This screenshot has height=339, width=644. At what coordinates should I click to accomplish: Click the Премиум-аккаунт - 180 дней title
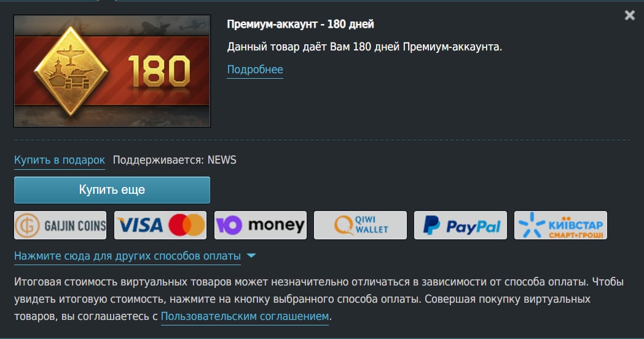click(300, 24)
